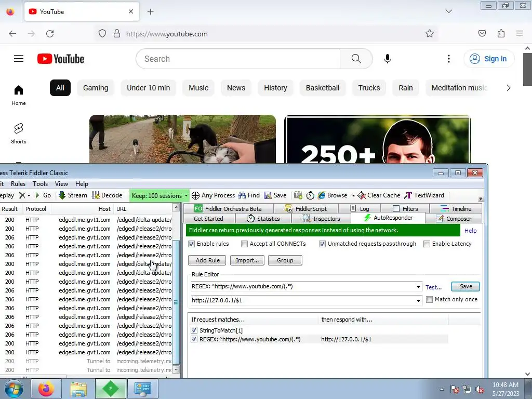This screenshot has width=532, height=399.
Task: Open Firefox Pocket save icon
Action: pos(482,33)
